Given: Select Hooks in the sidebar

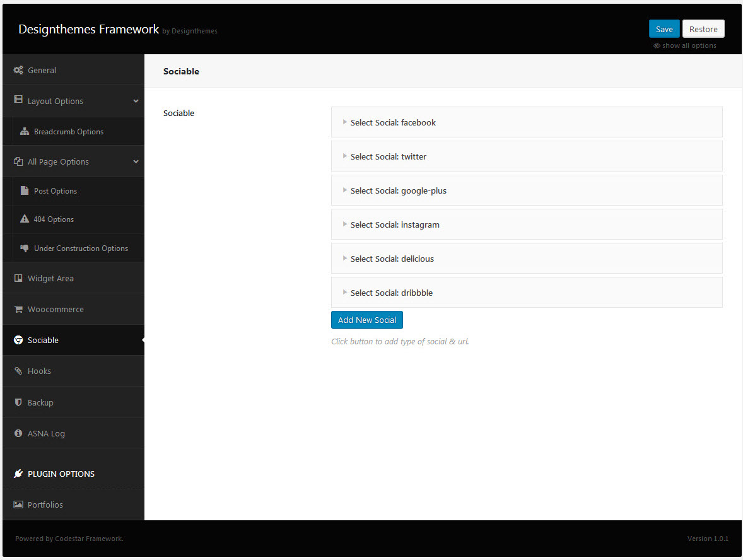Looking at the screenshot, I should [x=73, y=371].
